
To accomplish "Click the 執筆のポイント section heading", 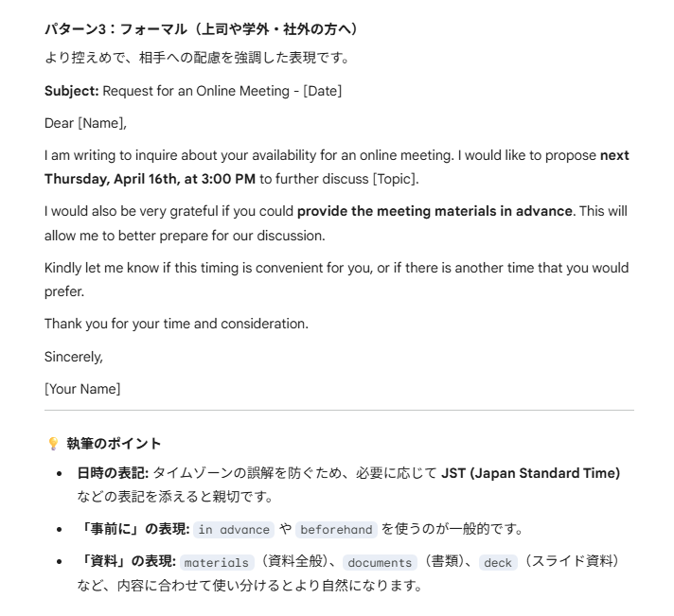I will pyautogui.click(x=114, y=444).
